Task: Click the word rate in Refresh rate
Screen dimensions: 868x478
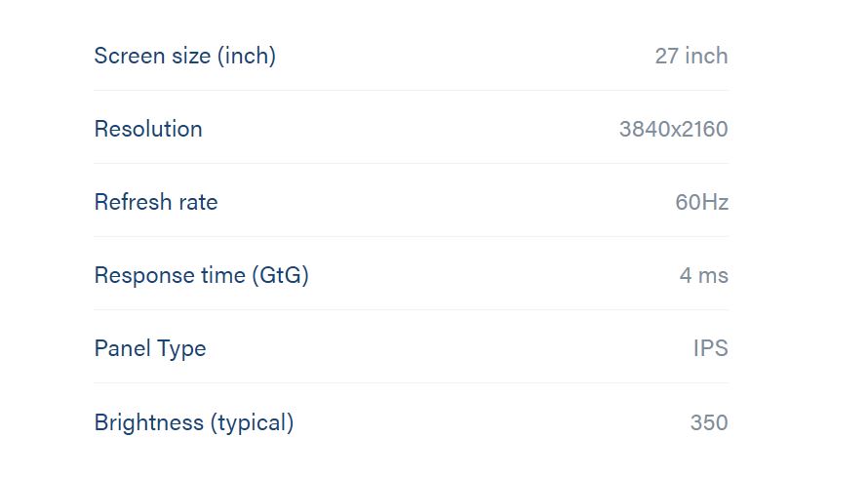Action: [x=198, y=202]
